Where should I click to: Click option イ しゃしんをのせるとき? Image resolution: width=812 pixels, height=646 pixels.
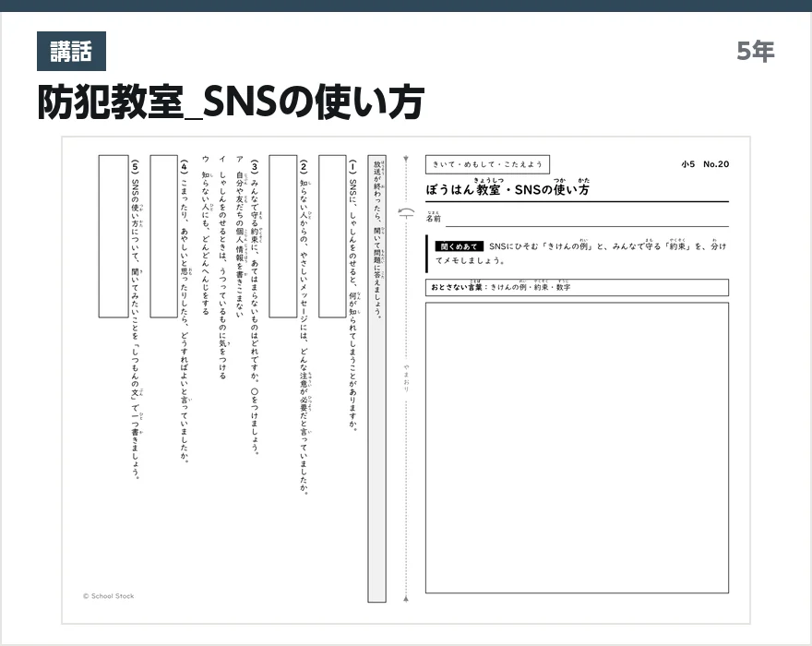[222, 268]
